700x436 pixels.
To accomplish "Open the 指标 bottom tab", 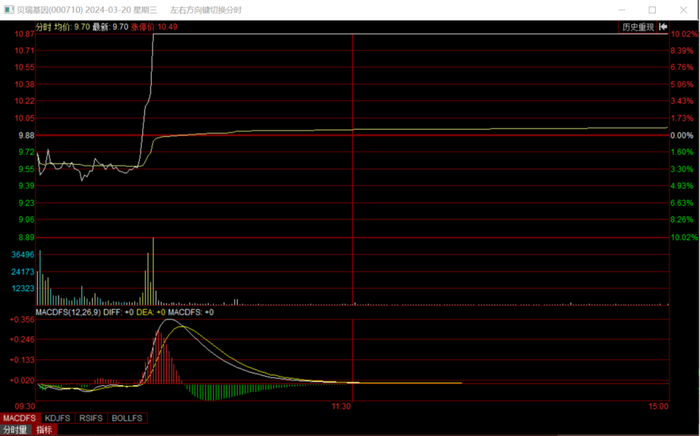I will 45,429.
